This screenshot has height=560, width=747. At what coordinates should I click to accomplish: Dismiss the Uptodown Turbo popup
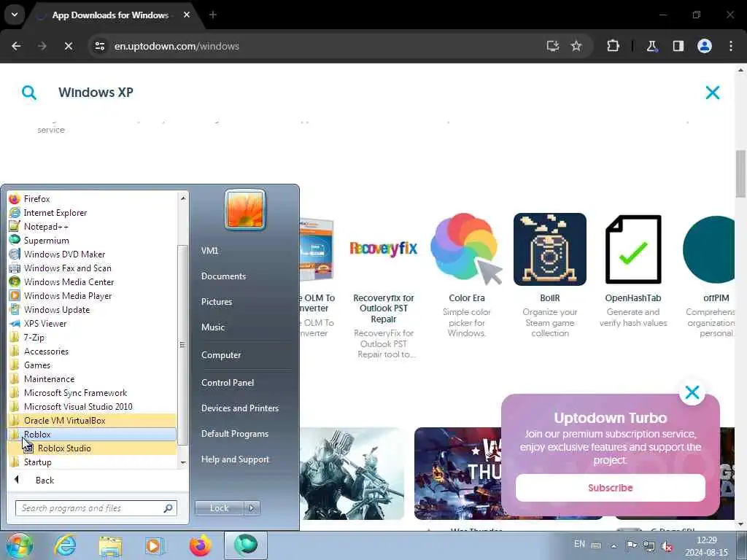692,392
